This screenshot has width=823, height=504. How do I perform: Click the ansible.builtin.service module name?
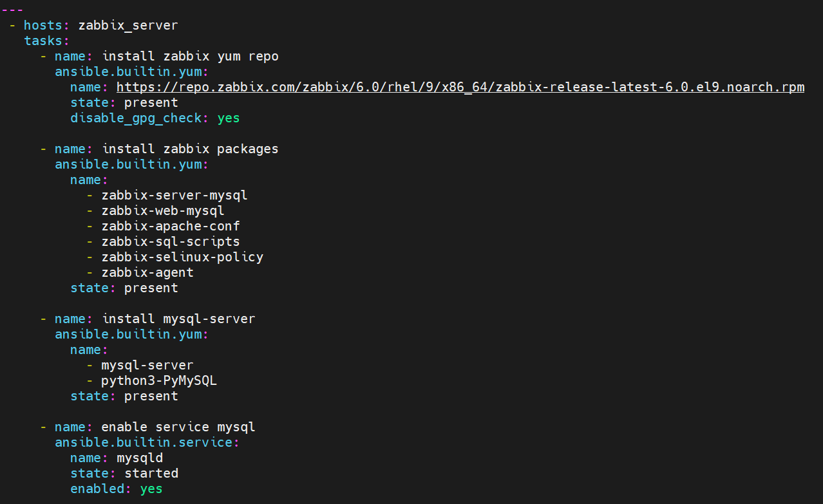[144, 443]
